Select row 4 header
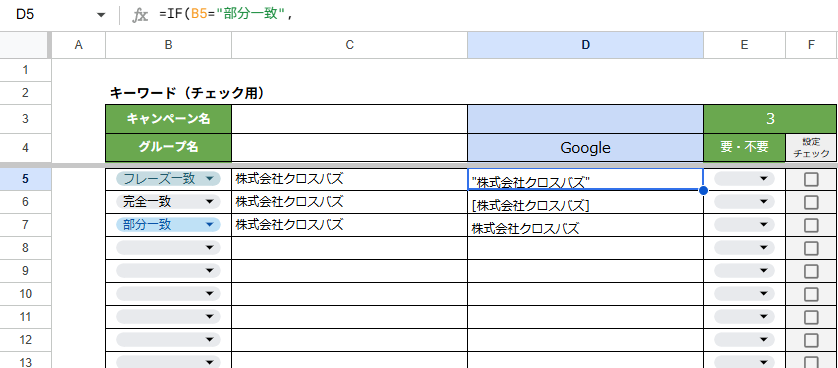 coord(25,147)
